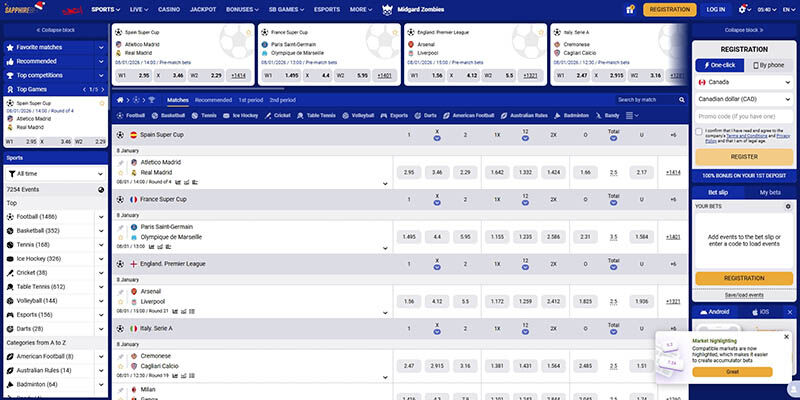Open Save/load events link
The height and width of the screenshot is (400, 800).
(744, 295)
